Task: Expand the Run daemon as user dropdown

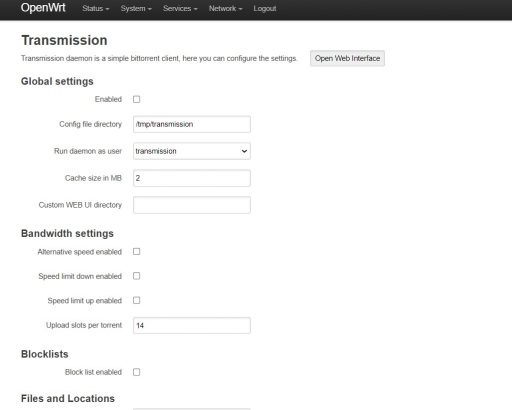Action: point(192,151)
